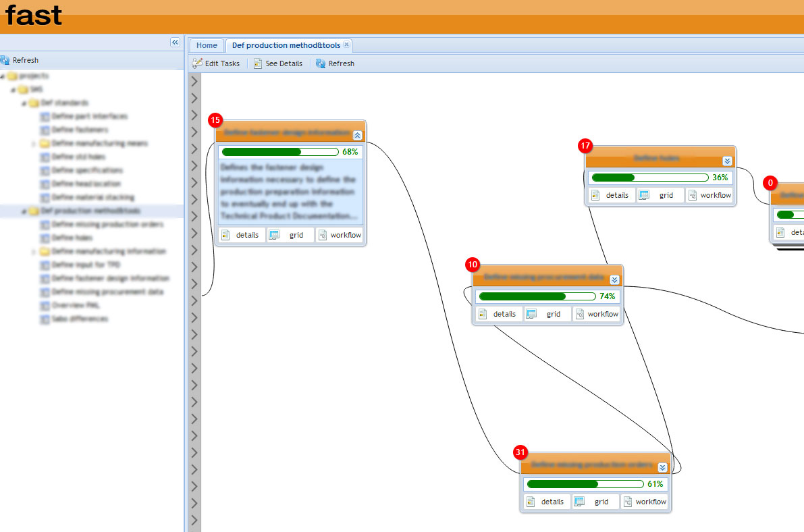Image resolution: width=804 pixels, height=532 pixels.
Task: Collapse the left navigation panel with double-chevron
Action: [x=175, y=43]
